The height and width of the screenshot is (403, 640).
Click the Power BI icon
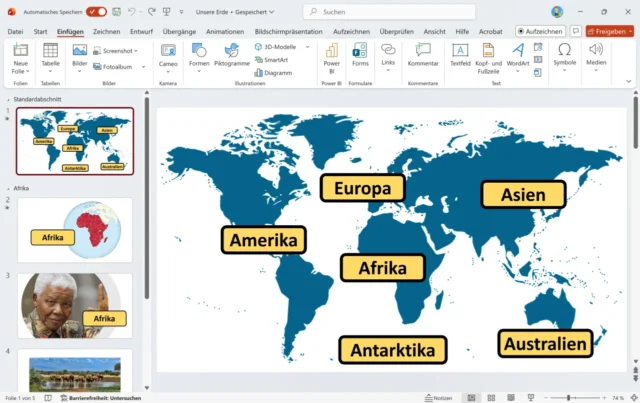(331, 59)
